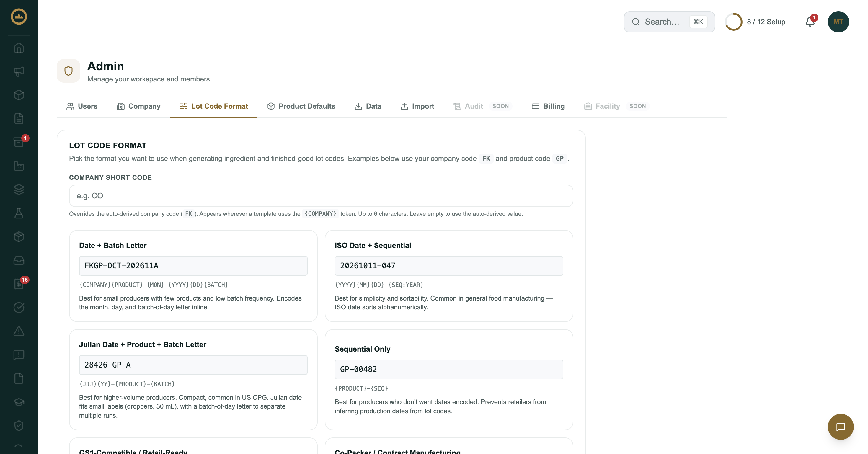Focus the Company Short Code field
868x454 pixels.
click(321, 196)
